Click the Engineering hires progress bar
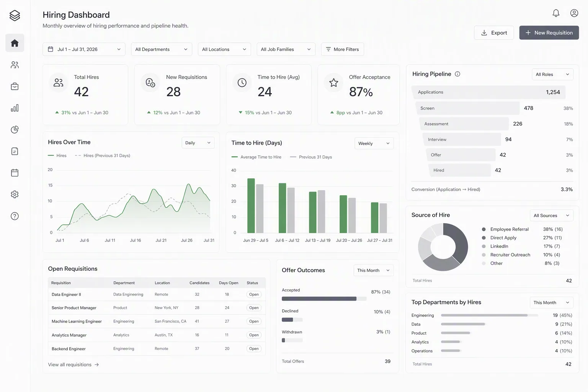 (x=489, y=315)
